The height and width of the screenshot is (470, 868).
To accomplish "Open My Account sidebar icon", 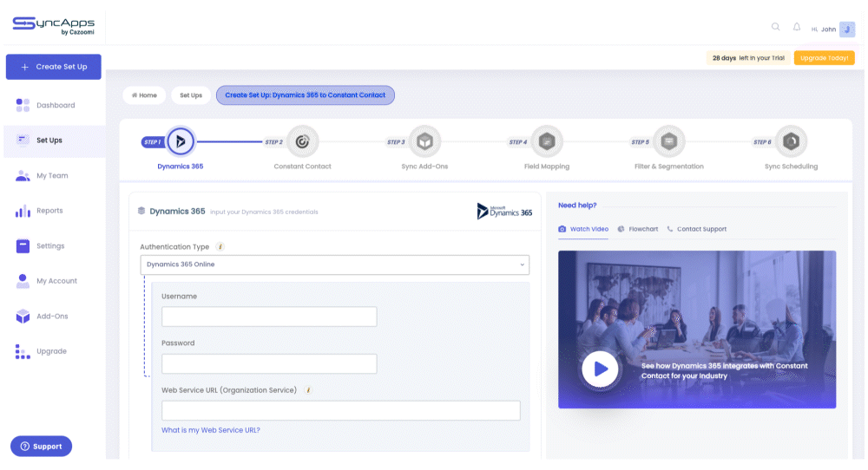I will pyautogui.click(x=23, y=281).
